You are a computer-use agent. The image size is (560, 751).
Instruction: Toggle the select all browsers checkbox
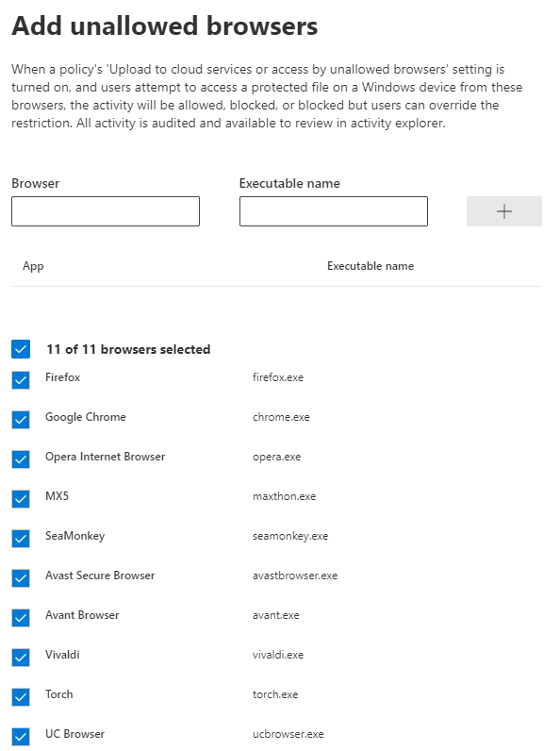click(21, 349)
